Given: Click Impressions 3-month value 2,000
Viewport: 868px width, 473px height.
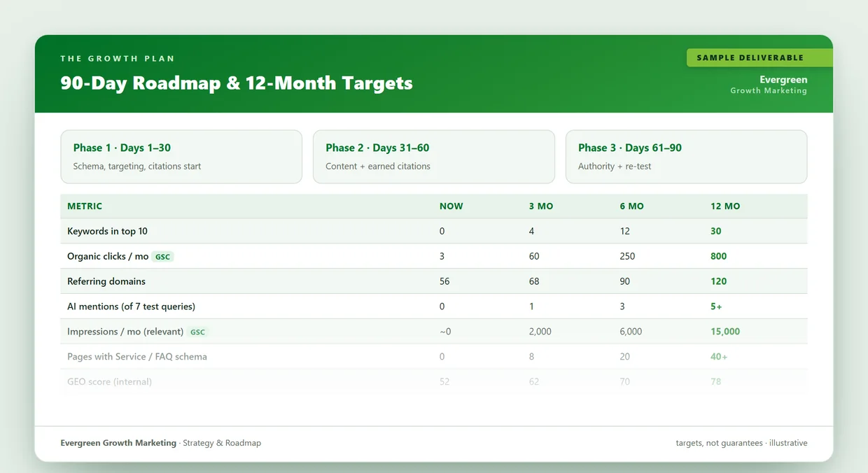Looking at the screenshot, I should coord(540,332).
